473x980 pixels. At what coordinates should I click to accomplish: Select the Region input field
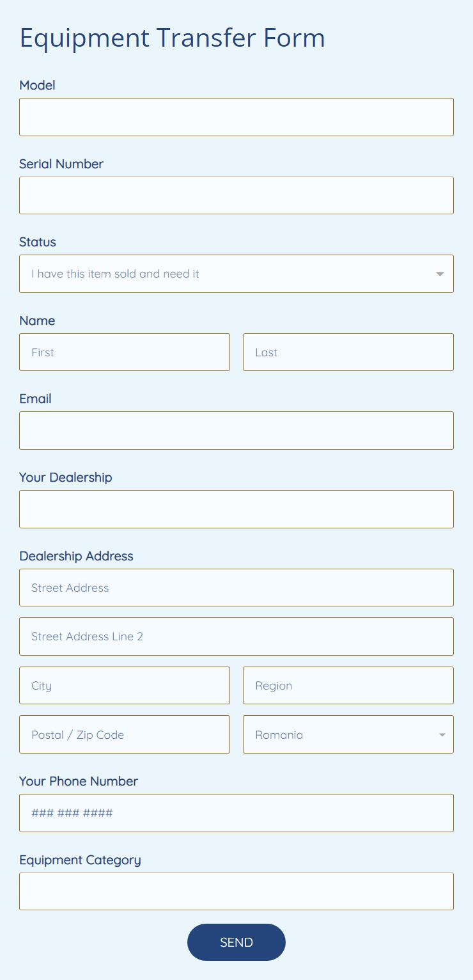348,685
